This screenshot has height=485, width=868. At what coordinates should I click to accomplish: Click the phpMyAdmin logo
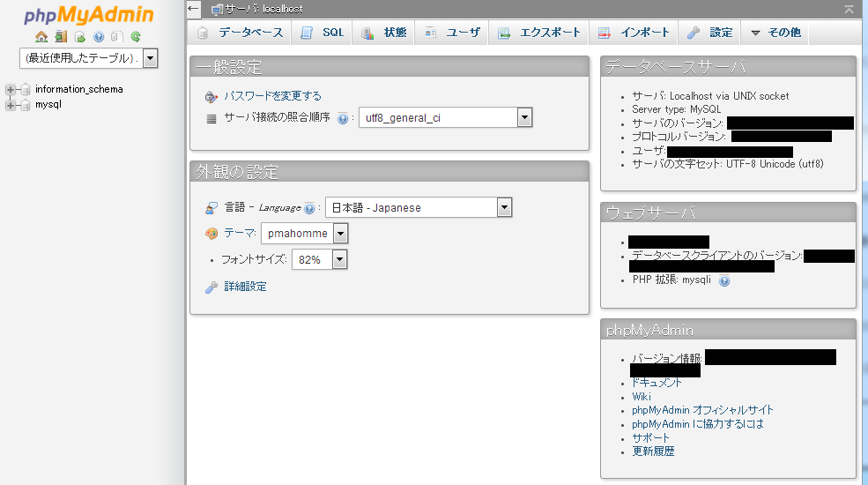tap(89, 15)
